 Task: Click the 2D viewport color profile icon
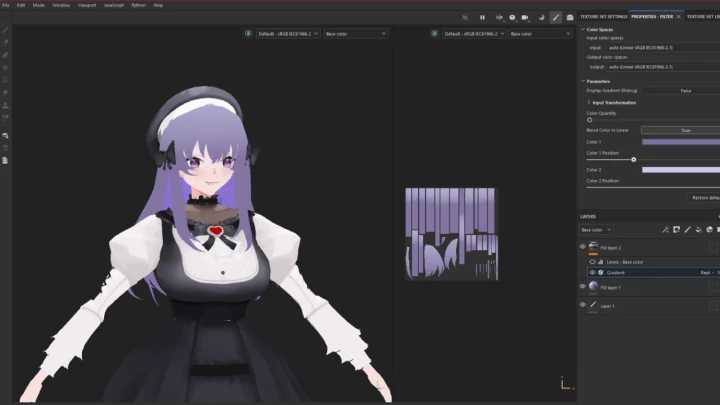(434, 34)
